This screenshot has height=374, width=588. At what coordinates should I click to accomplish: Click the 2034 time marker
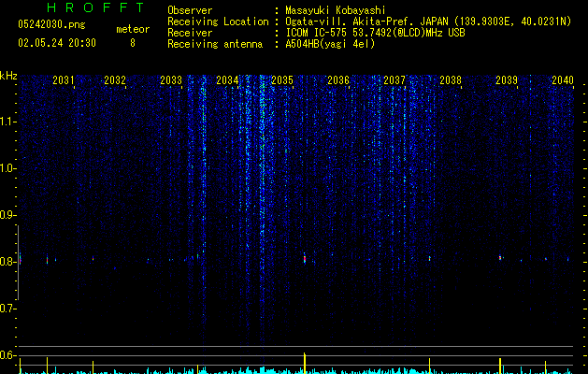(227, 80)
